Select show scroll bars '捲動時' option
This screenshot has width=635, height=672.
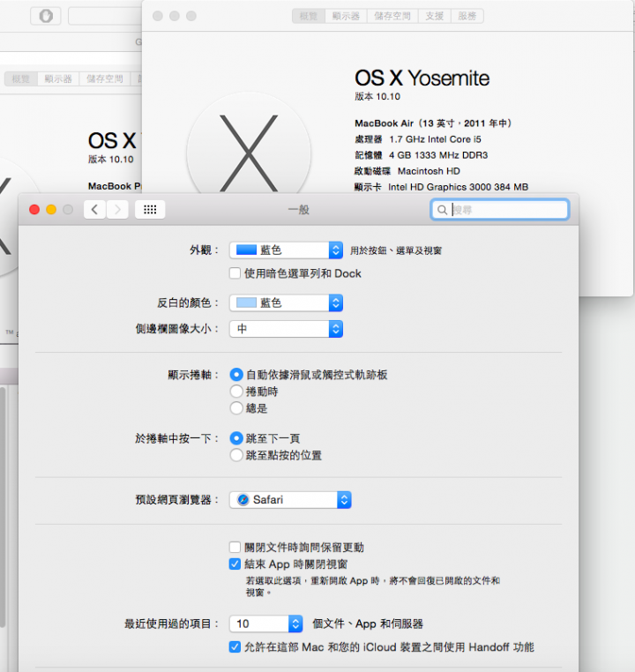coord(236,392)
